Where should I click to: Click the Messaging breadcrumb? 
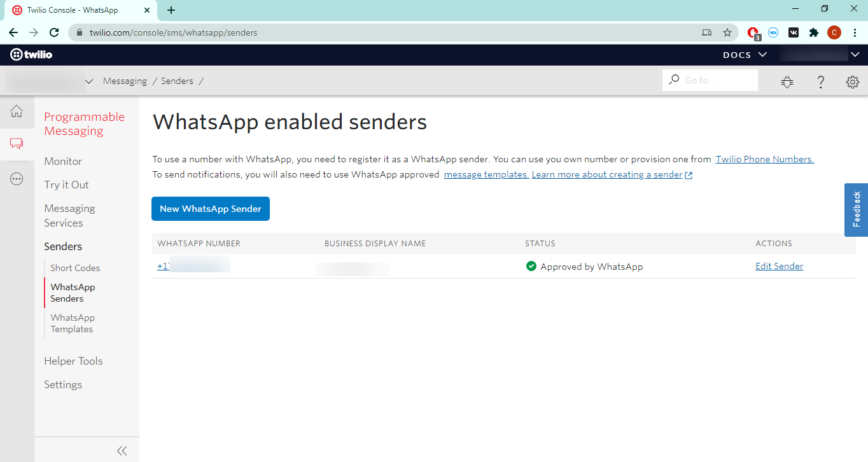coord(125,81)
